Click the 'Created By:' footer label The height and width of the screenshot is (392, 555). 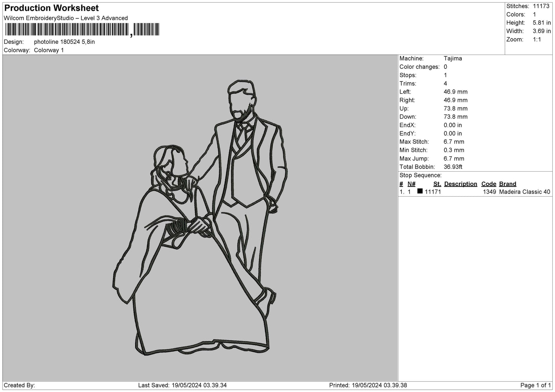[x=19, y=385]
